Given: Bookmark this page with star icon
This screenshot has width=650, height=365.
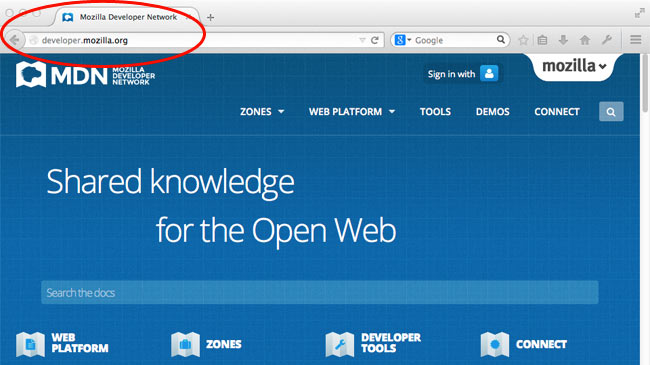Looking at the screenshot, I should coord(523,40).
